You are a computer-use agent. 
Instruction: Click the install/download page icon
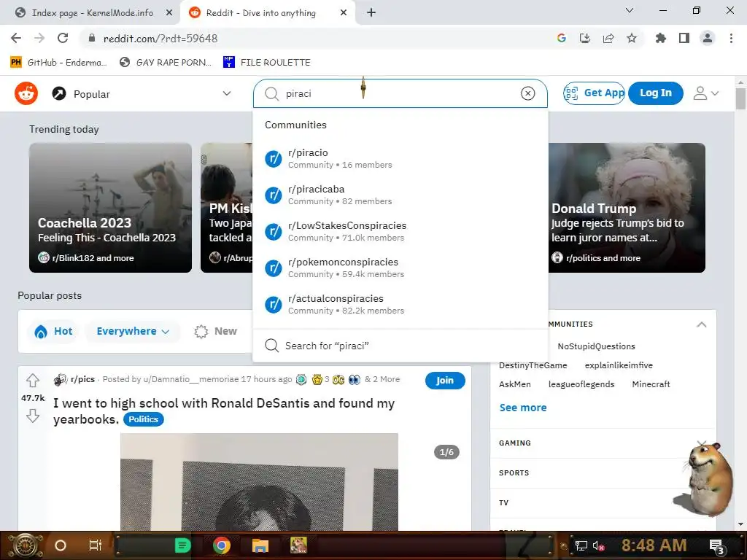coord(584,38)
